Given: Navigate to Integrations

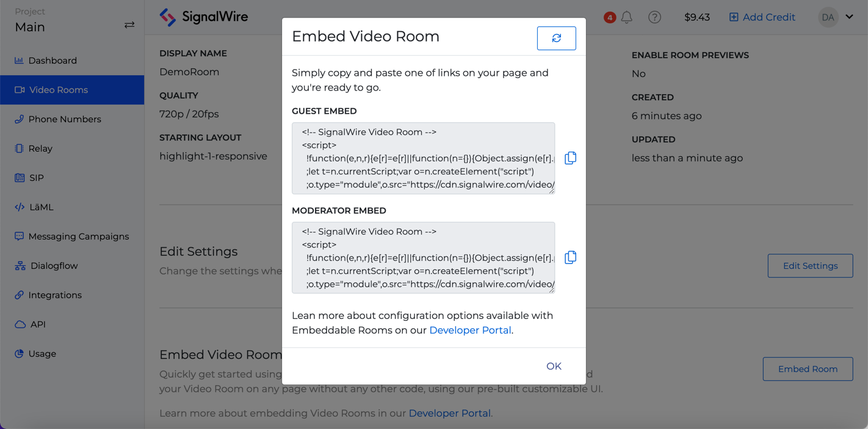Looking at the screenshot, I should [x=72, y=295].
